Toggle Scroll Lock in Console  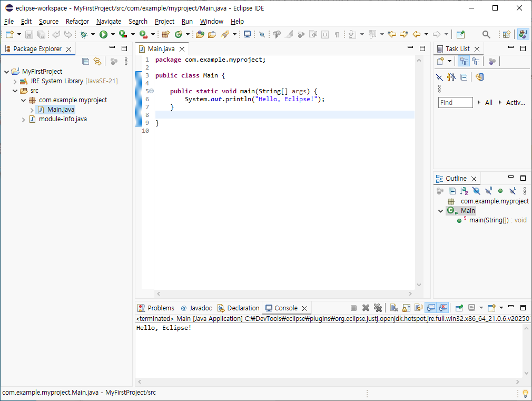pos(406,308)
